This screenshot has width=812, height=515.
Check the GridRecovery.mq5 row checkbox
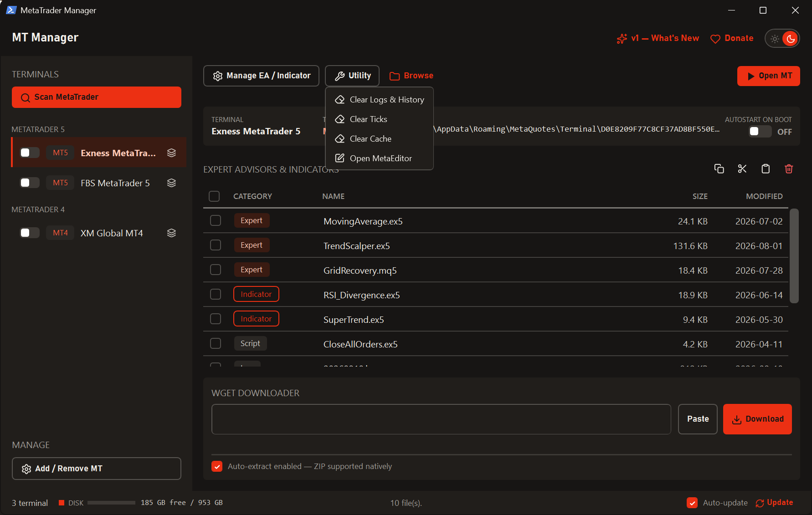[x=216, y=270]
